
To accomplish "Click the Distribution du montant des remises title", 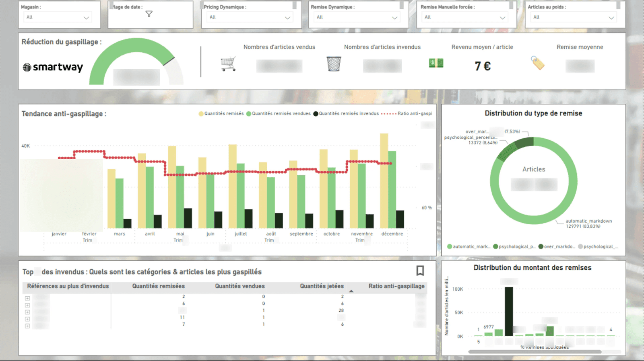I will pos(533,268).
